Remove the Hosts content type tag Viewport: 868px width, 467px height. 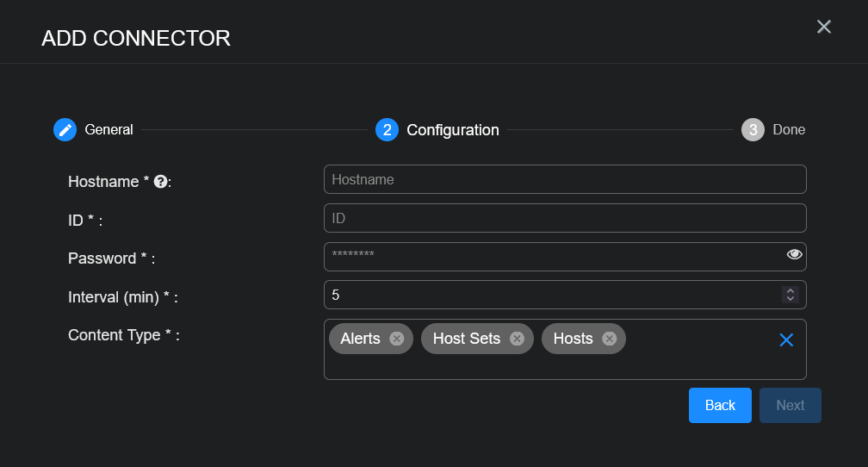pyautogui.click(x=609, y=339)
